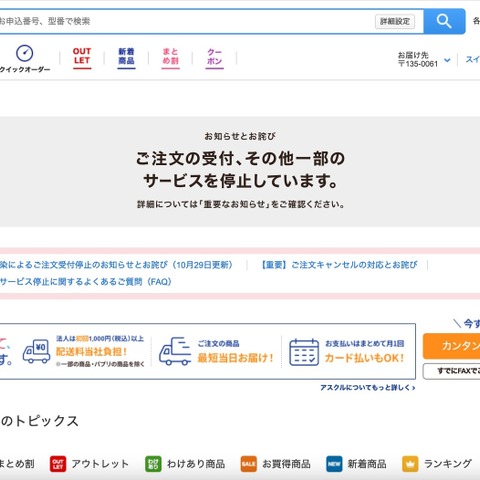Click 最短当日お届け! text in banner
The image size is (480, 480).
(235, 358)
